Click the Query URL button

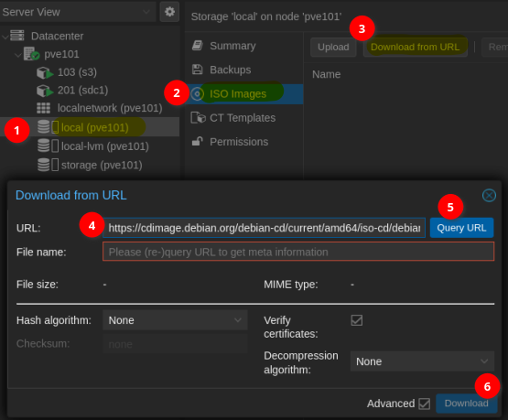461,228
